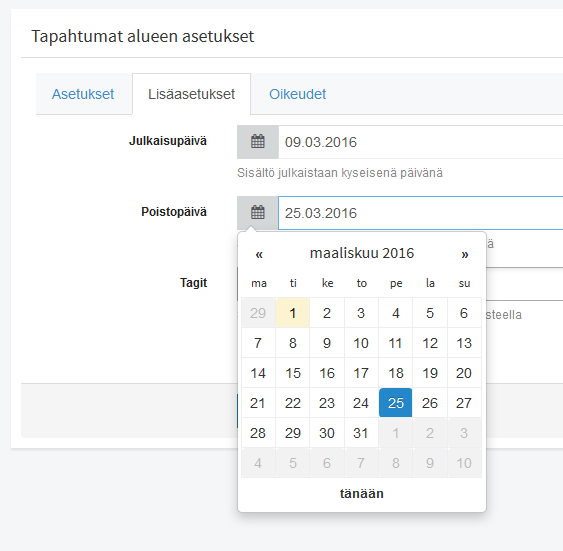The width and height of the screenshot is (563, 551).
Task: Click the Poistopäivä calendar icon
Action: point(257,213)
